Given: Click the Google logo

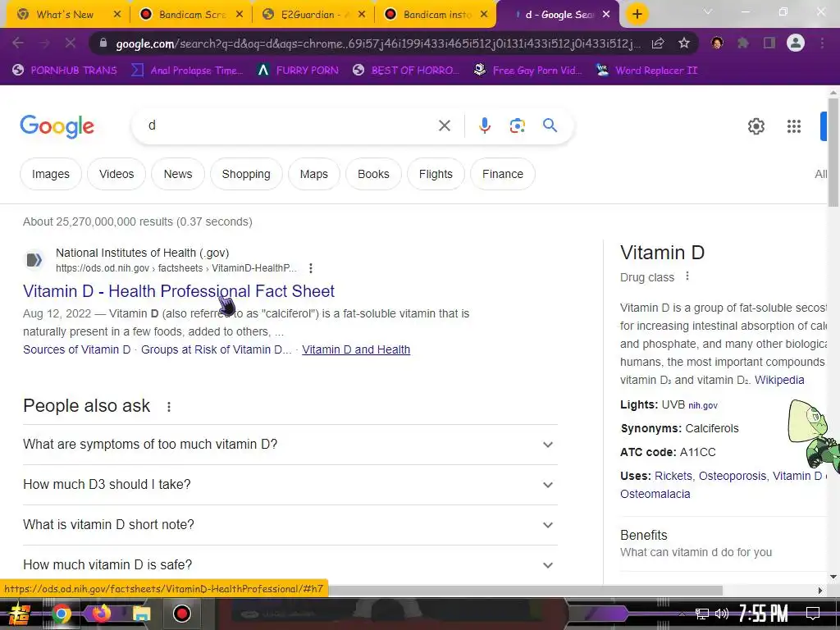Looking at the screenshot, I should 57,126.
